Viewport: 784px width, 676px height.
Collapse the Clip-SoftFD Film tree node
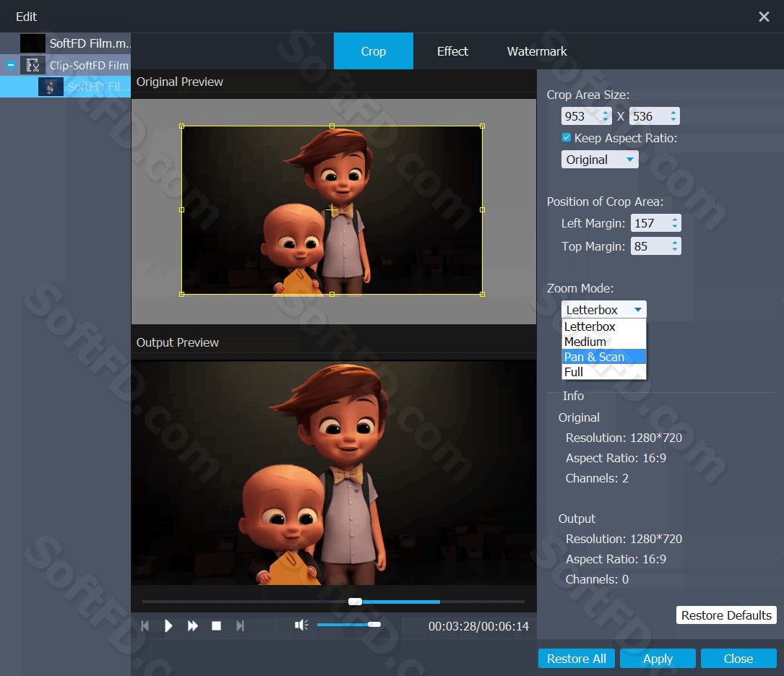point(11,65)
